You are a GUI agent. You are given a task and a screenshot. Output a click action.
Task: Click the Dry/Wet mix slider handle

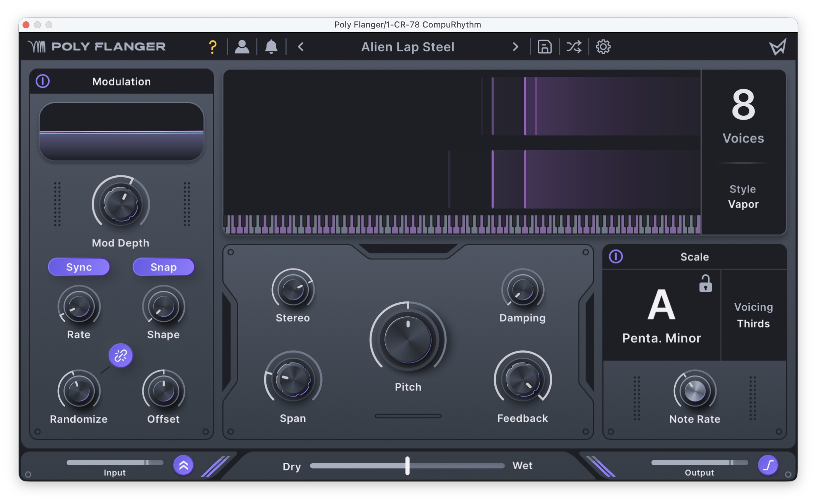[x=407, y=465]
